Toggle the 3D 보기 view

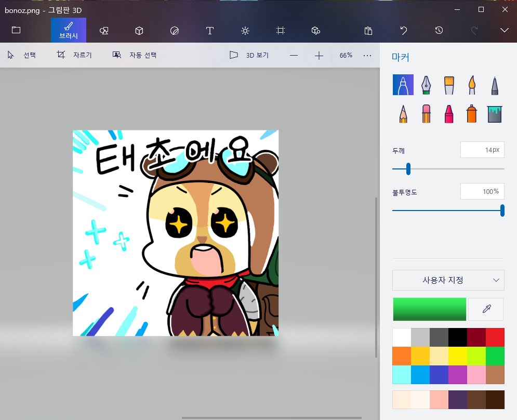(249, 55)
